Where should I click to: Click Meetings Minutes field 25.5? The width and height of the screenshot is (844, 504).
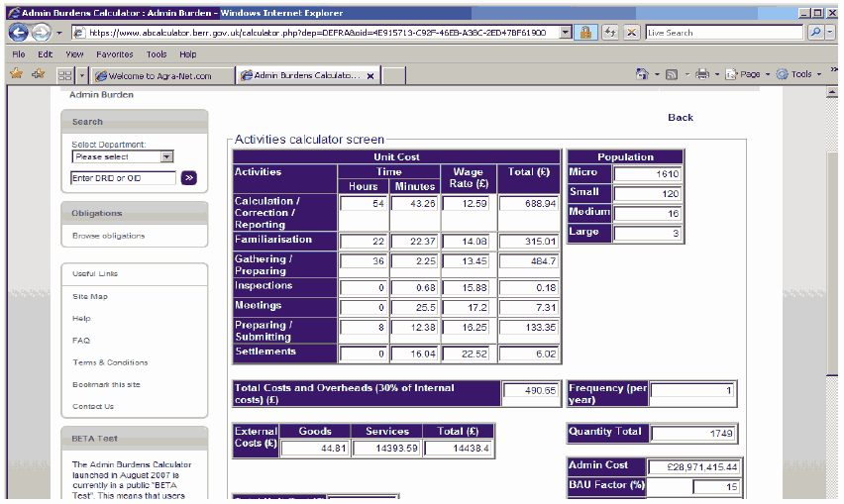click(x=414, y=308)
